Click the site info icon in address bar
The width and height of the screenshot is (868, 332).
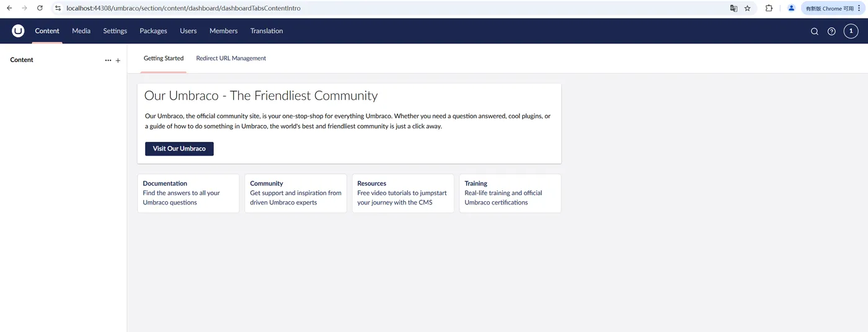[x=58, y=8]
